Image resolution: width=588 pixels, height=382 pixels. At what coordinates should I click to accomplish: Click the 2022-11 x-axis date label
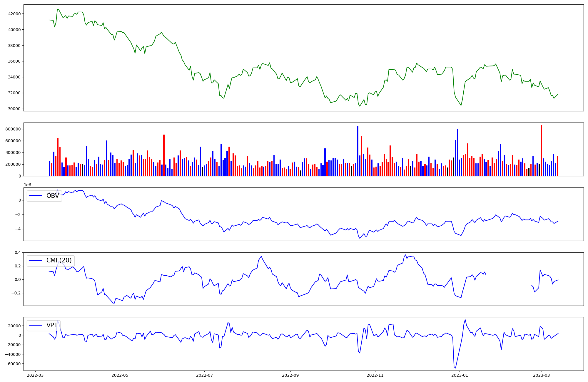click(375, 375)
